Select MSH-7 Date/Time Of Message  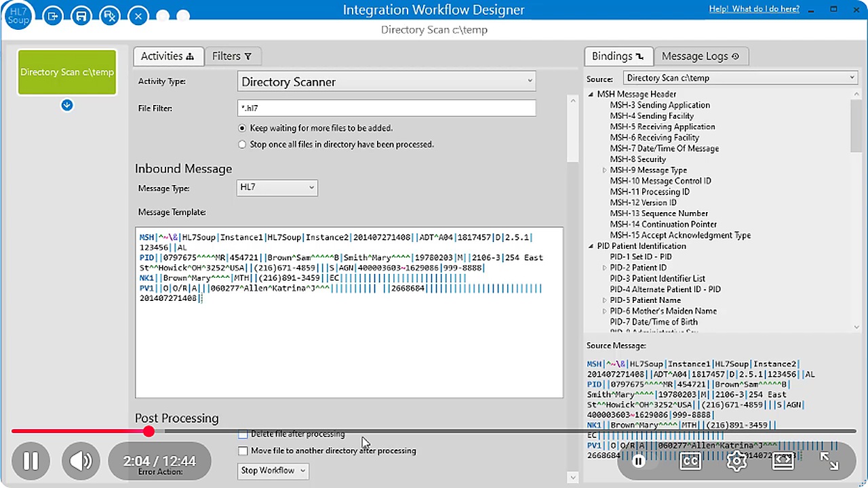pos(664,148)
